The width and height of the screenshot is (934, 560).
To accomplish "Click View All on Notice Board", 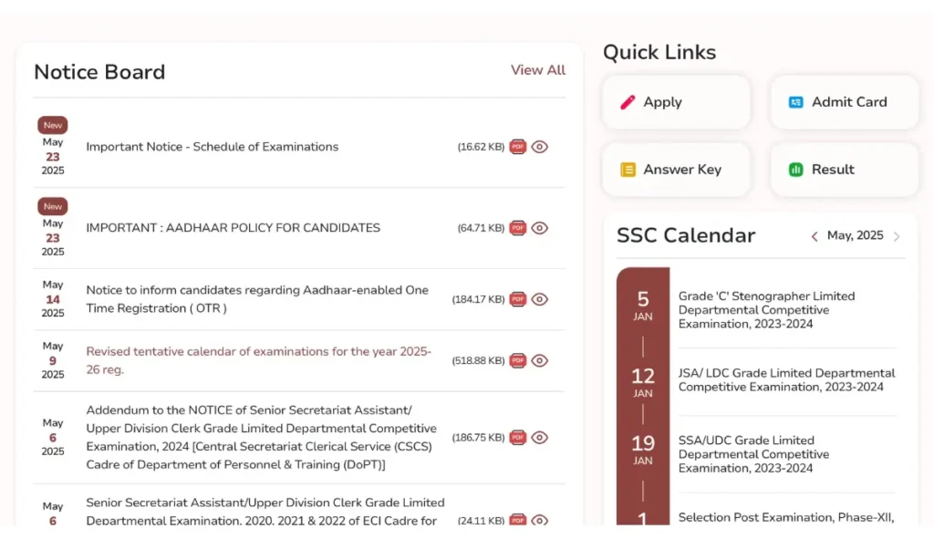I will pyautogui.click(x=538, y=69).
